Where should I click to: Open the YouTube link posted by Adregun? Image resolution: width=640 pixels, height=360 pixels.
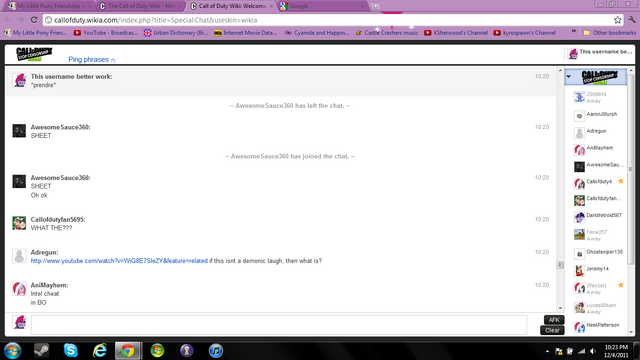click(x=119, y=261)
